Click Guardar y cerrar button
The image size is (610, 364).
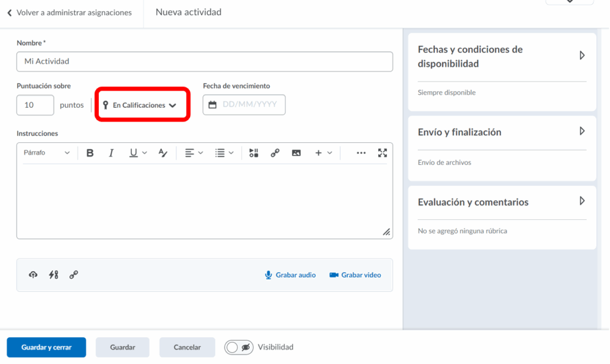(x=46, y=347)
